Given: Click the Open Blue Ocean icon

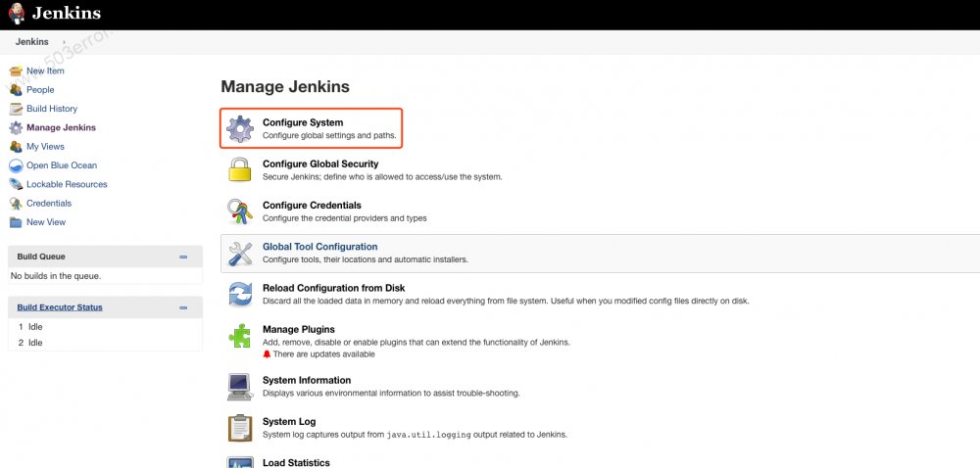Looking at the screenshot, I should 17,165.
